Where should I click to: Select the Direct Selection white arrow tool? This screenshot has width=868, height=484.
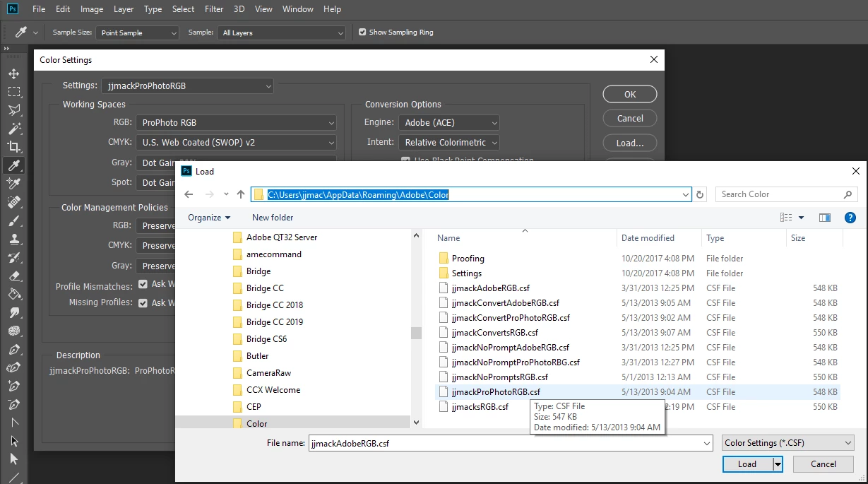[x=13, y=459]
